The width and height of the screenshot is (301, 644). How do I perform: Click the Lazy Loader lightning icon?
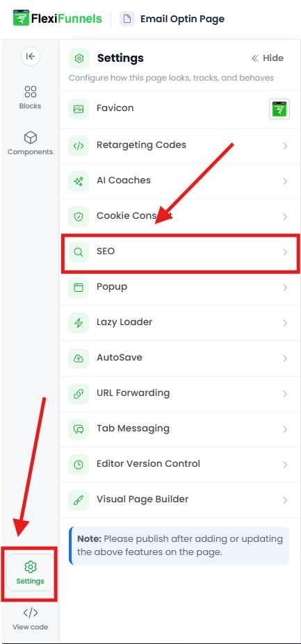[x=79, y=323]
